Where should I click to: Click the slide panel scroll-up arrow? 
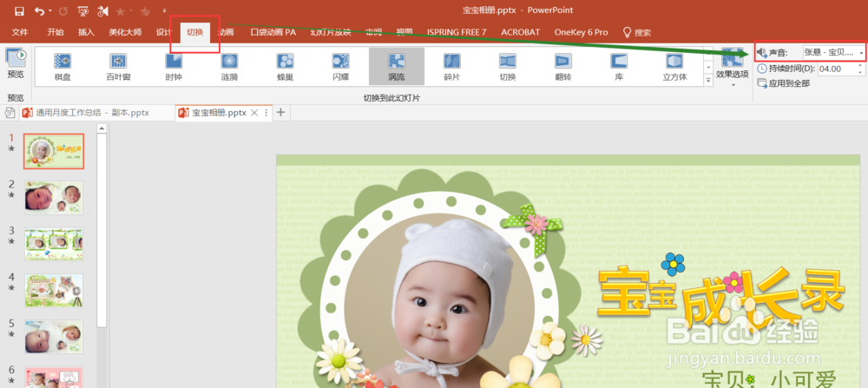pos(102,128)
